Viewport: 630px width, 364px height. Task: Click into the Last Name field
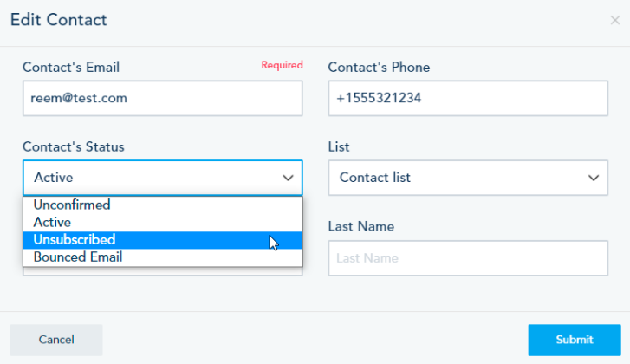(x=468, y=258)
